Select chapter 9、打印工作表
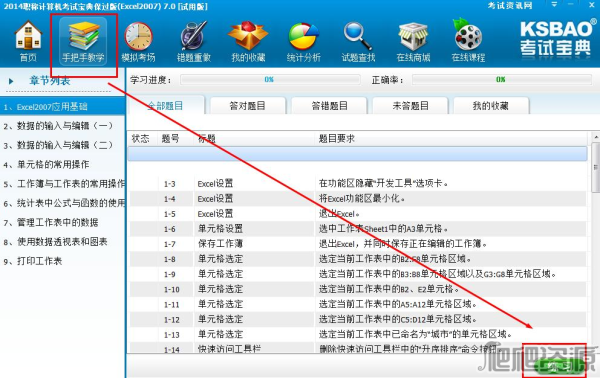The height and width of the screenshot is (378, 600). click(x=62, y=261)
